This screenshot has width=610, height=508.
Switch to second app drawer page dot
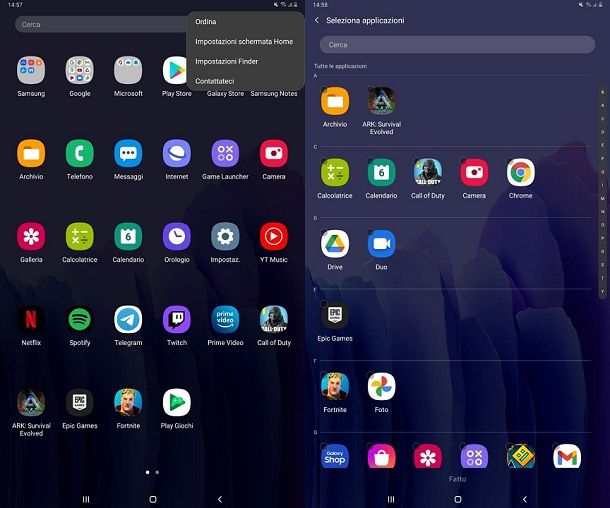(x=157, y=472)
